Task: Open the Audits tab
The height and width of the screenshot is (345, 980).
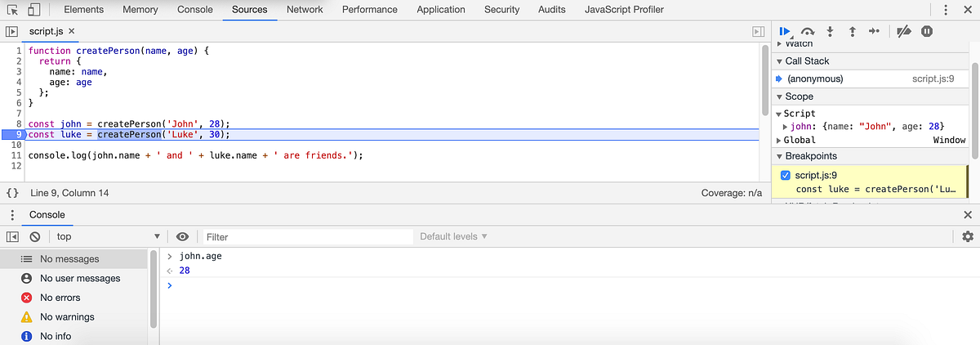Action: click(552, 10)
